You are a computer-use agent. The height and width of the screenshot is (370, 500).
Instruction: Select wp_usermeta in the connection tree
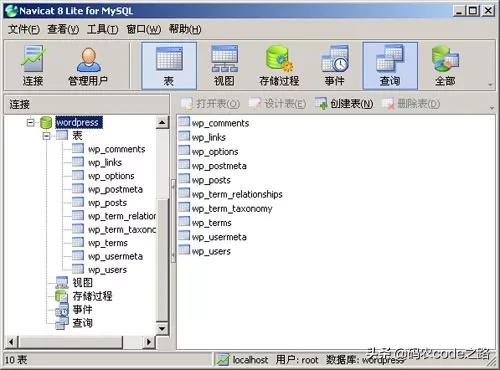(115, 256)
